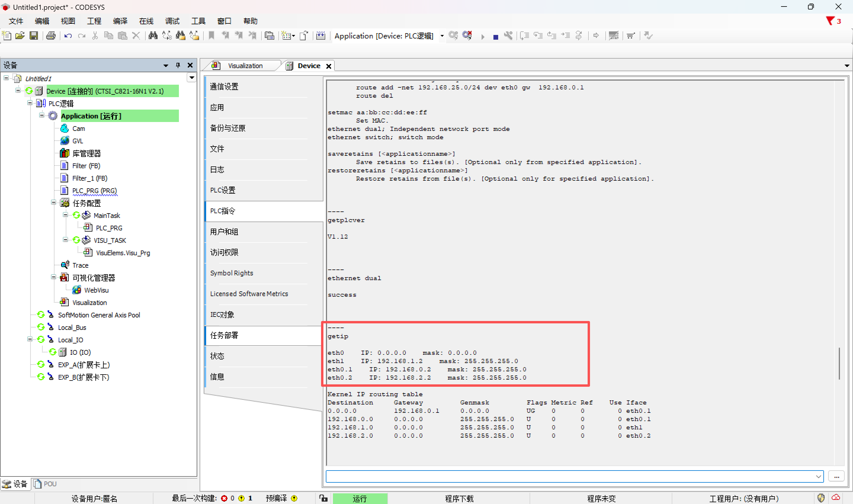The width and height of the screenshot is (853, 504).
Task: Collapse the Untitled1 project node
Action: tap(6, 78)
